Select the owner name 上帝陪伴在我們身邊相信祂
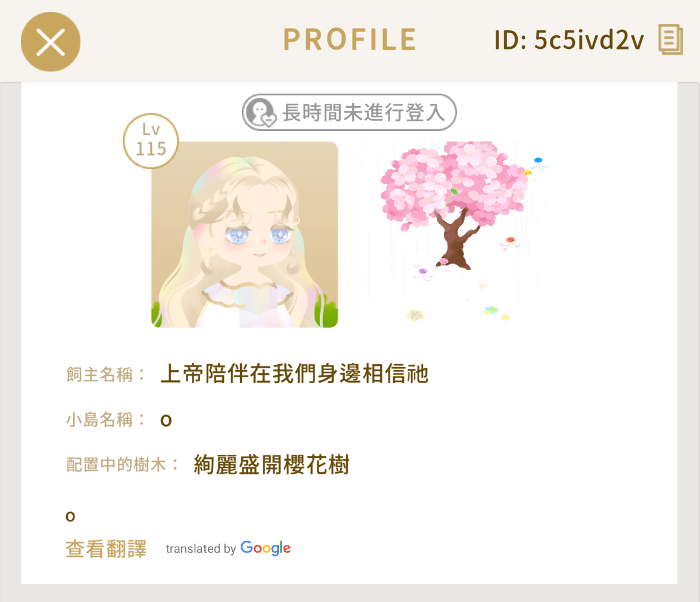The width and height of the screenshot is (700, 602). coord(295,374)
